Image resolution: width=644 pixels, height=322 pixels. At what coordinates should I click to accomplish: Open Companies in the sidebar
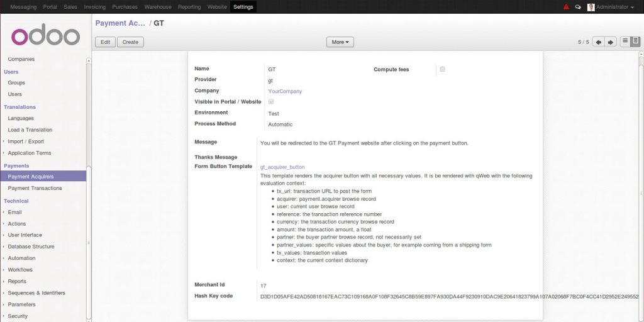(21, 59)
